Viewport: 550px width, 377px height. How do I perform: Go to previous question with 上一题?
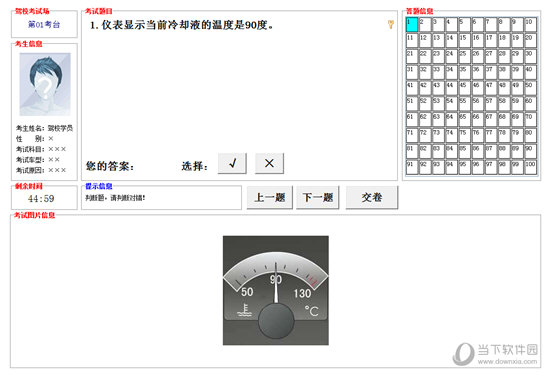[x=269, y=197]
